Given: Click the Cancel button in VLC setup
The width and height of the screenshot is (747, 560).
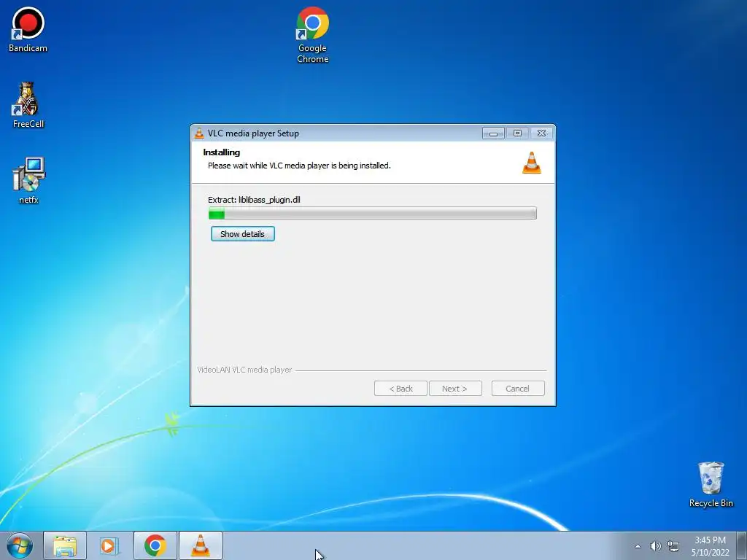Looking at the screenshot, I should [x=518, y=389].
